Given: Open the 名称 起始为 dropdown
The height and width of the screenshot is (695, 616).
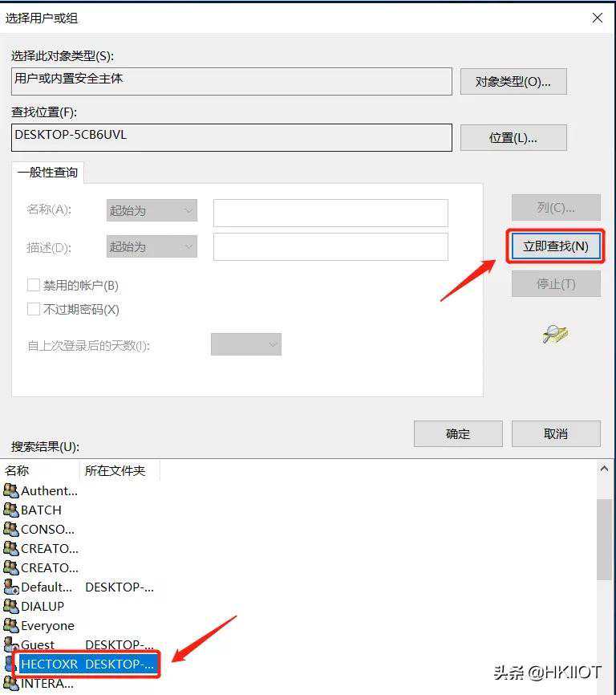Looking at the screenshot, I should (x=152, y=210).
